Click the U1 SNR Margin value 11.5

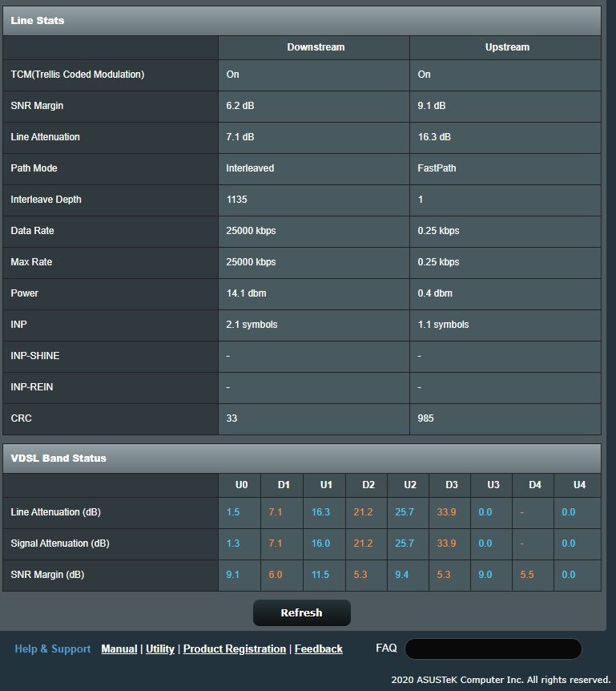pos(320,575)
